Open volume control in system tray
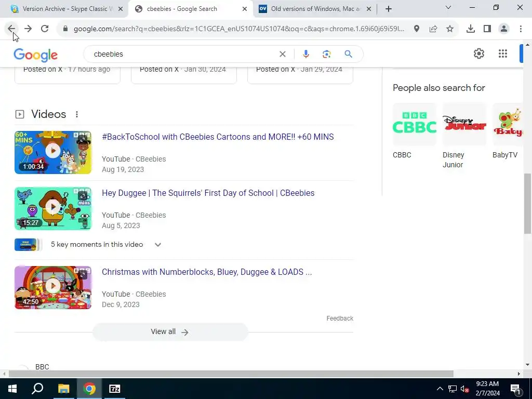 click(x=464, y=389)
